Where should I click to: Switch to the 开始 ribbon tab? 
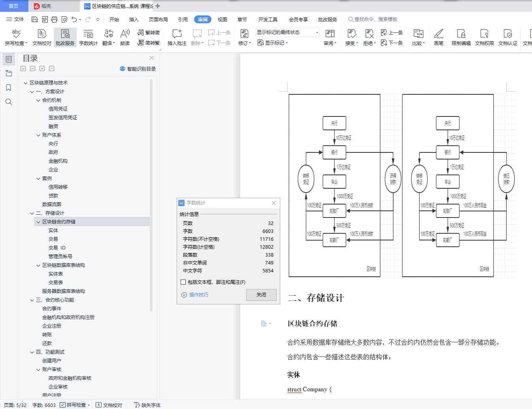114,19
